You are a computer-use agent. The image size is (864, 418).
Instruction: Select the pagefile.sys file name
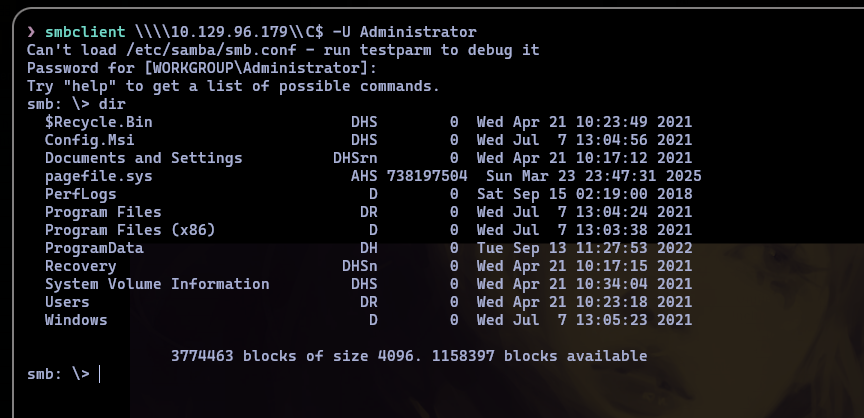pos(99,176)
